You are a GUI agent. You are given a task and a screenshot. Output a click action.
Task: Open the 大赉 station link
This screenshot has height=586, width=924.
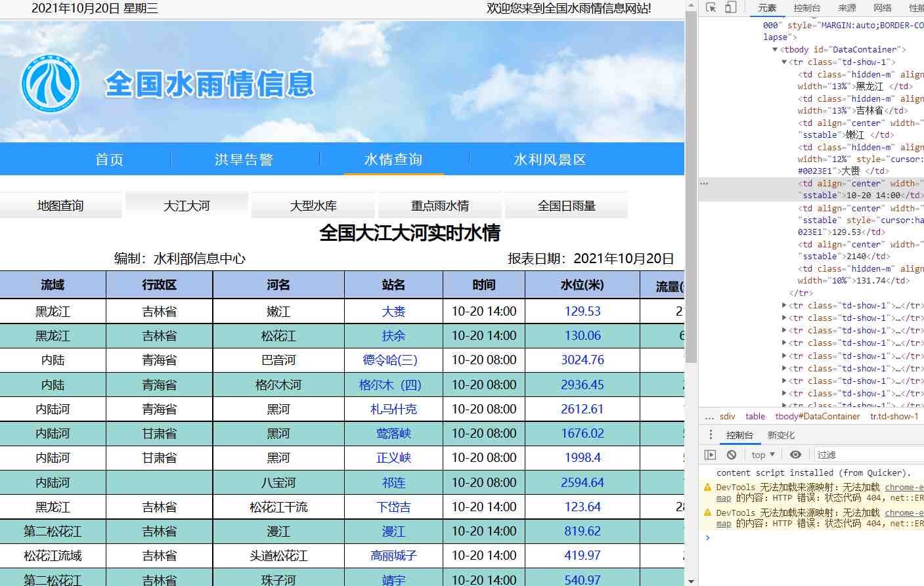tap(393, 311)
